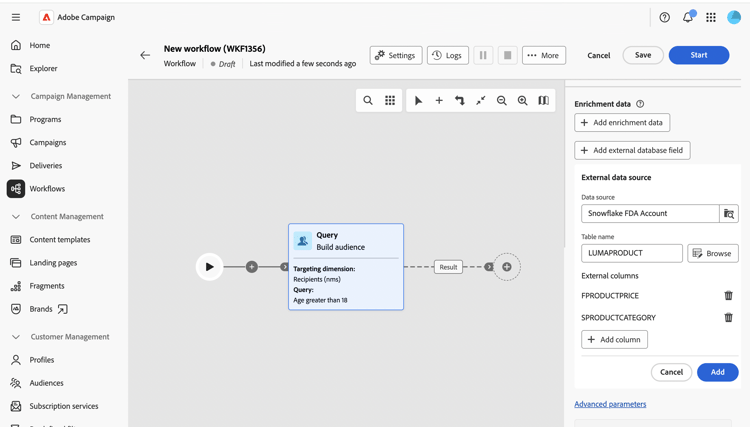Confirm with the blue Add button
The width and height of the screenshot is (750, 427).
[x=717, y=372]
